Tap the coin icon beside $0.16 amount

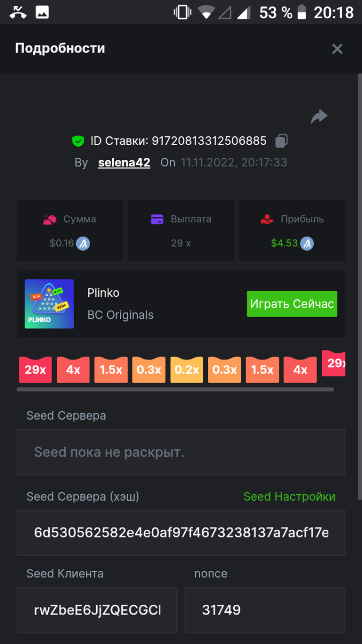pyautogui.click(x=83, y=244)
